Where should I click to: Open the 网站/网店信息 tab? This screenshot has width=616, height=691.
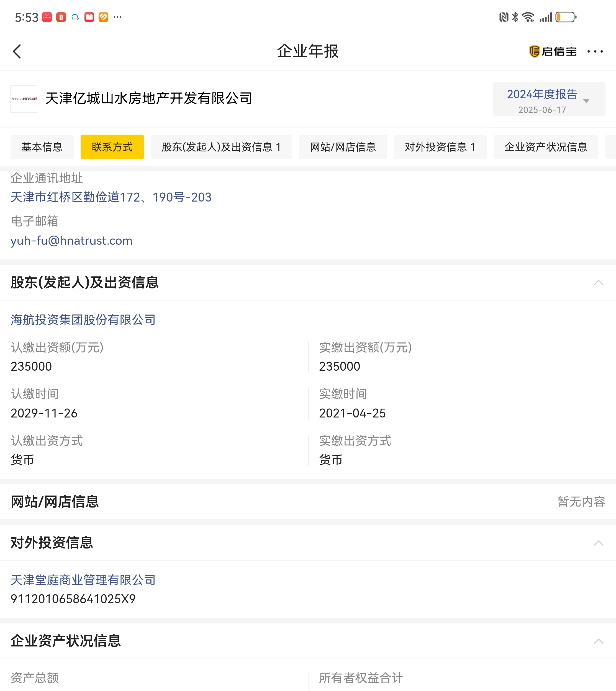343,147
